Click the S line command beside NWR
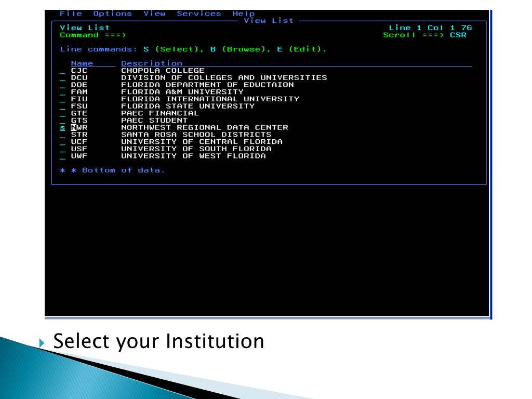 tap(62, 128)
